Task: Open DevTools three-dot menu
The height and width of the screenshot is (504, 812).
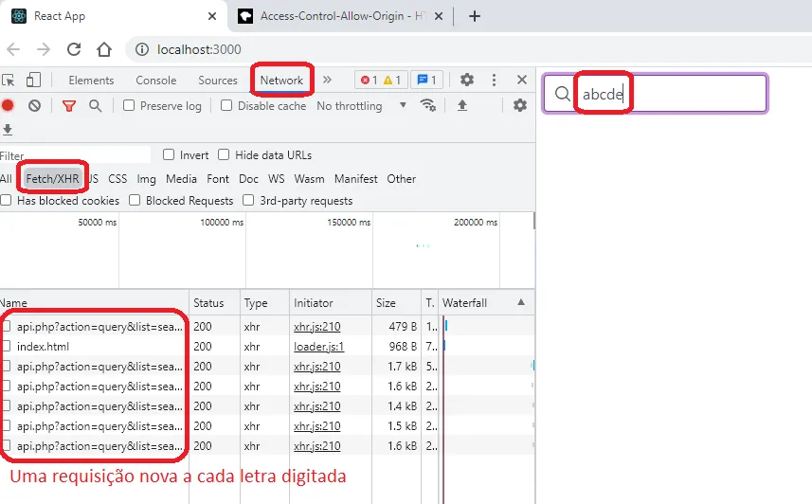Action: pos(494,80)
